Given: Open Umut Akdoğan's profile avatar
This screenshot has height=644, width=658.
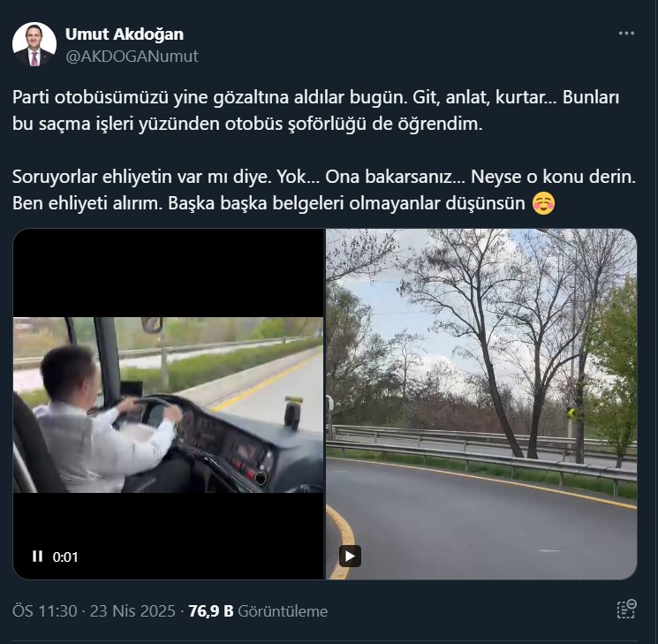Looking at the screenshot, I should click(x=34, y=44).
